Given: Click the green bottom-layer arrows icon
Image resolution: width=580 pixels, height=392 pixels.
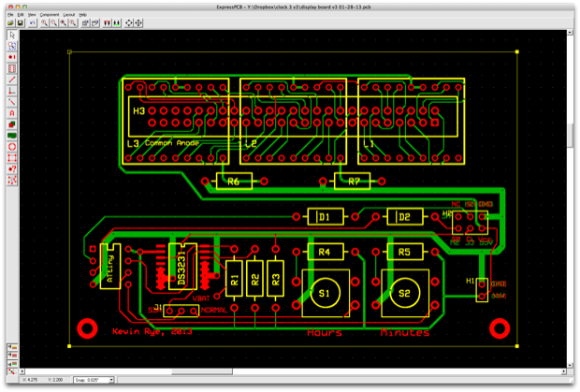Looking at the screenshot, I should tap(117, 23).
